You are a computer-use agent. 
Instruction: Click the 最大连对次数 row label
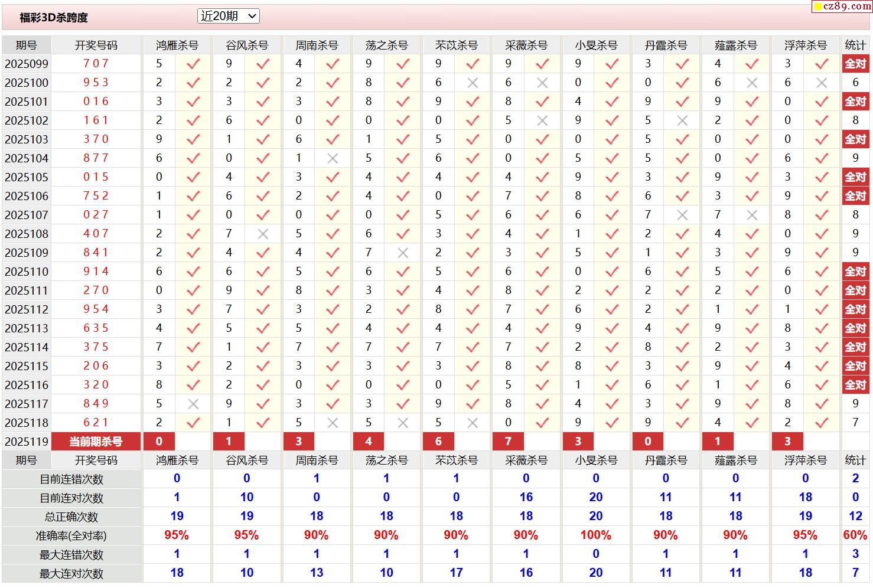coord(71,574)
